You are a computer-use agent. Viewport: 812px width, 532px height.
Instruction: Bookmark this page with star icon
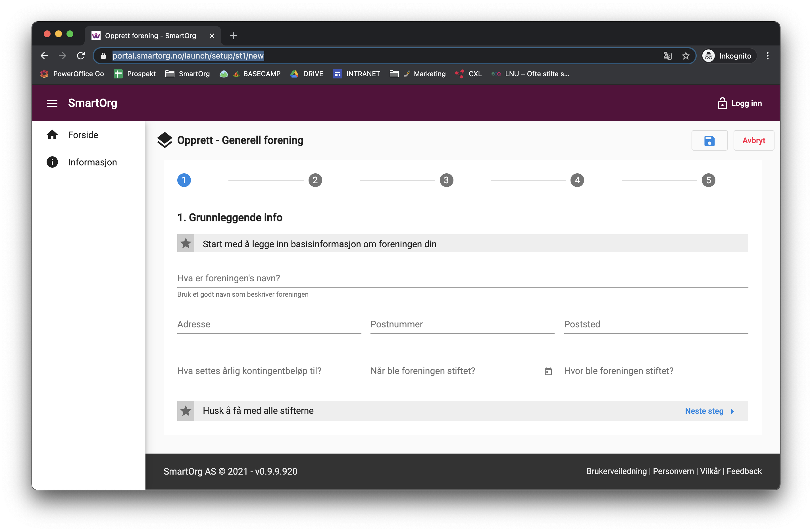pos(686,56)
